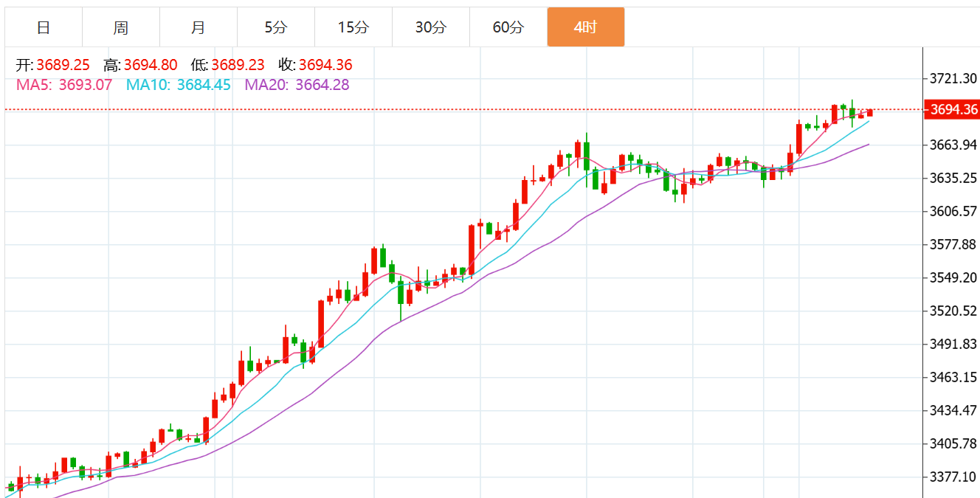
Task: Click the 3463.15 level on price axis
Action: coord(953,378)
